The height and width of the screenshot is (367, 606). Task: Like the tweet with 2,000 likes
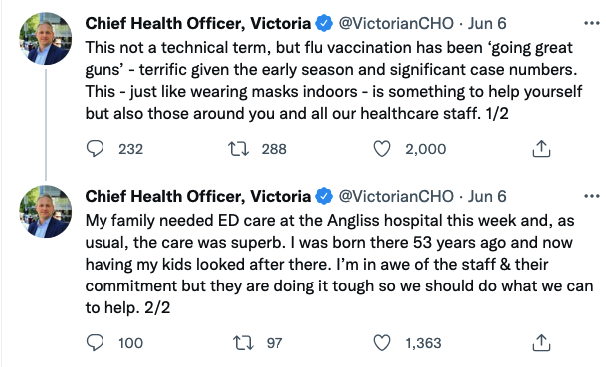click(x=382, y=149)
